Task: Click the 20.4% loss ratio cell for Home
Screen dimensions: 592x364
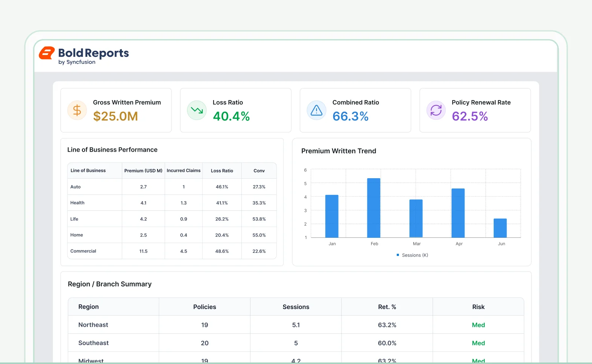Action: (222, 235)
